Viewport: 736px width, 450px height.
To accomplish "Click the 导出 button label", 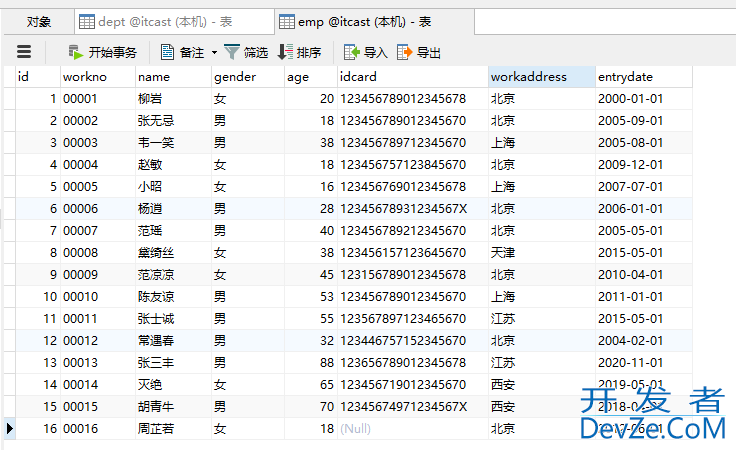I will point(429,53).
